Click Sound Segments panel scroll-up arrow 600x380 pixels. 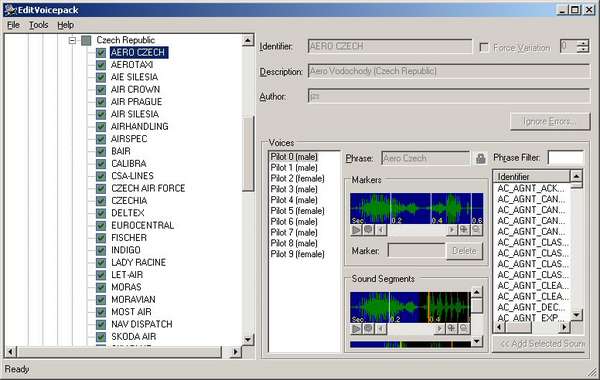pos(476,293)
